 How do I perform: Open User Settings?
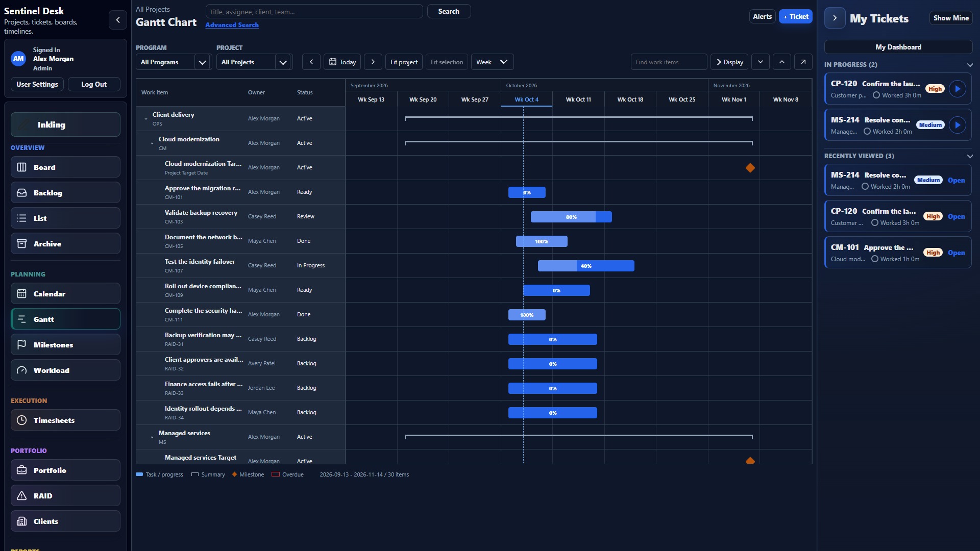[x=37, y=84]
